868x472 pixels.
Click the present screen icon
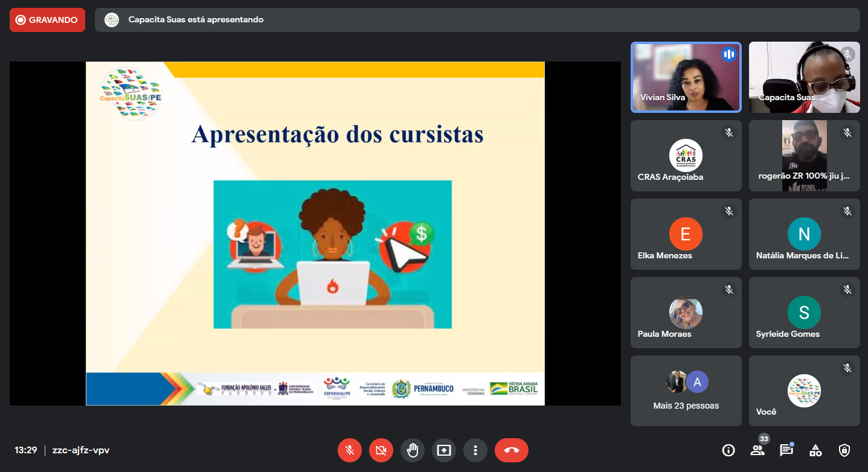pyautogui.click(x=444, y=450)
